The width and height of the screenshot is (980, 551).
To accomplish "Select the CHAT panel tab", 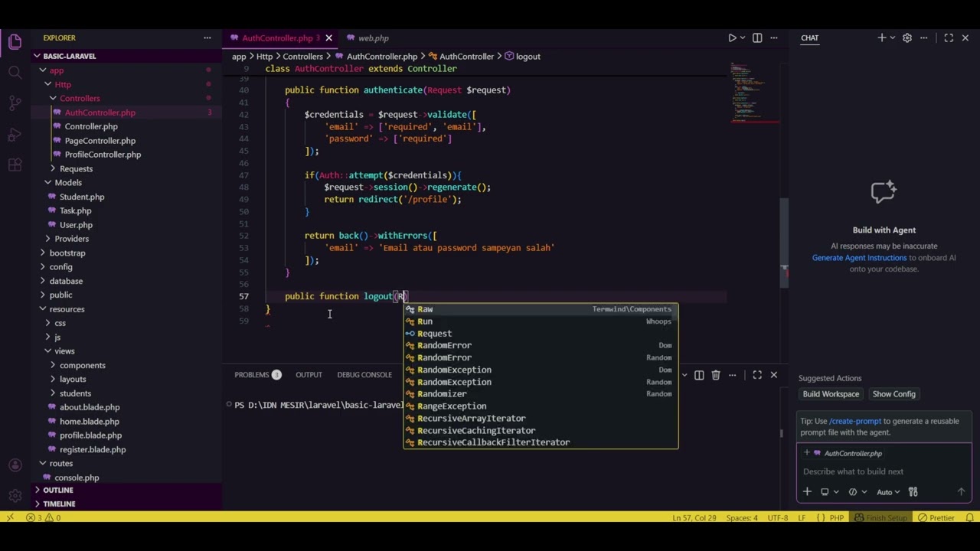I will point(809,37).
